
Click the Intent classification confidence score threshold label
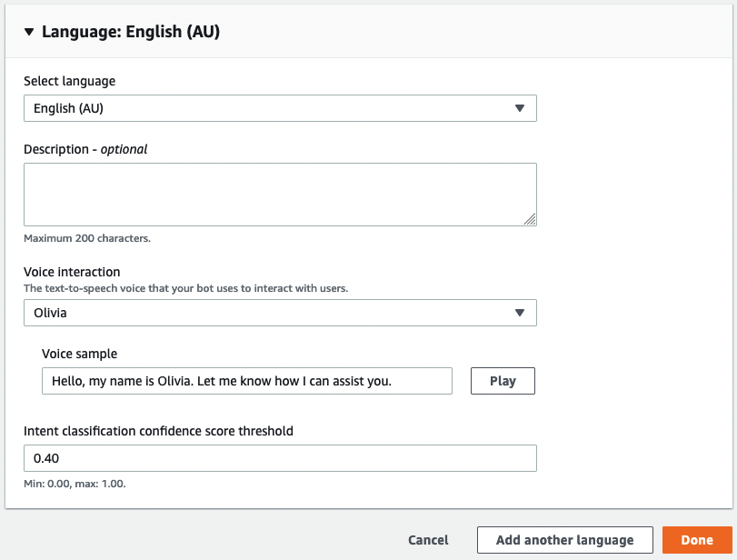click(158, 431)
